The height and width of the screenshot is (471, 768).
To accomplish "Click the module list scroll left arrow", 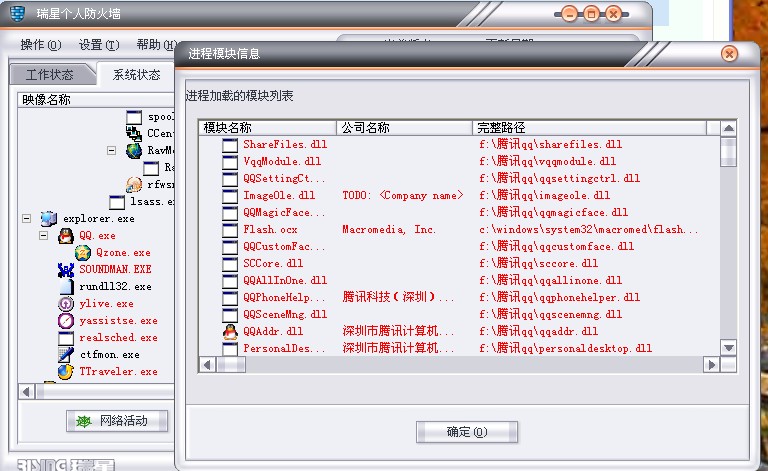I will point(208,364).
